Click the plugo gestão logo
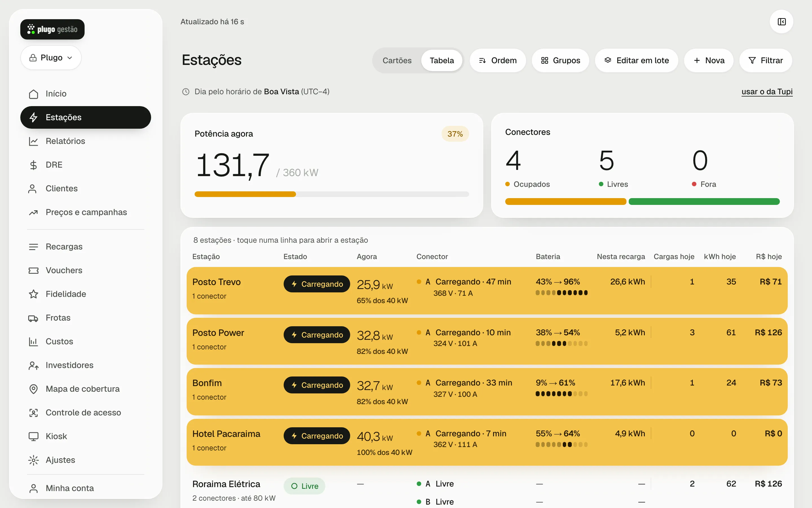Screen dimensions: 812x508 pyautogui.click(x=52, y=29)
